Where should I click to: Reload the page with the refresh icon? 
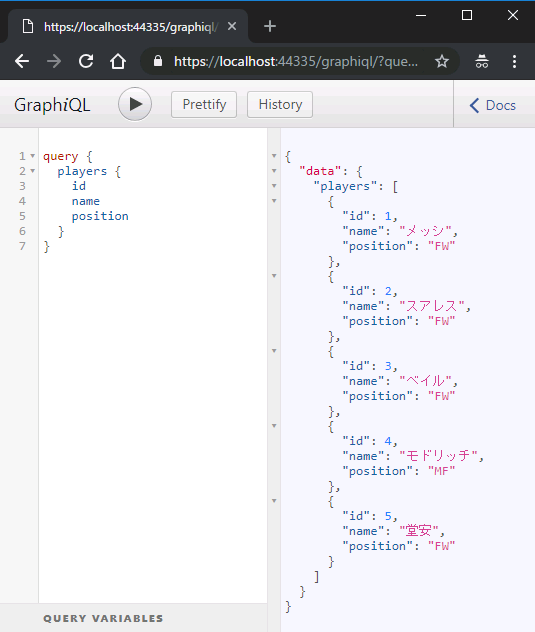(86, 61)
